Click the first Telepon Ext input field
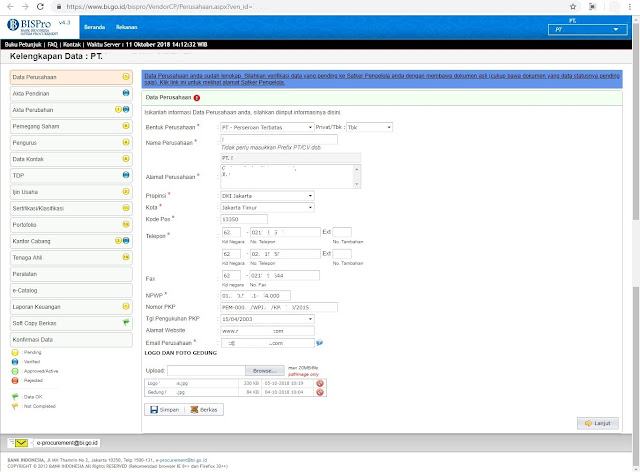The height and width of the screenshot is (472, 640). pyautogui.click(x=342, y=232)
